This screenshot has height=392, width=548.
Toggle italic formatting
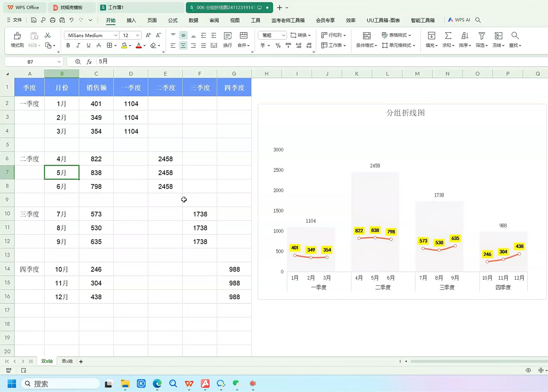point(78,45)
